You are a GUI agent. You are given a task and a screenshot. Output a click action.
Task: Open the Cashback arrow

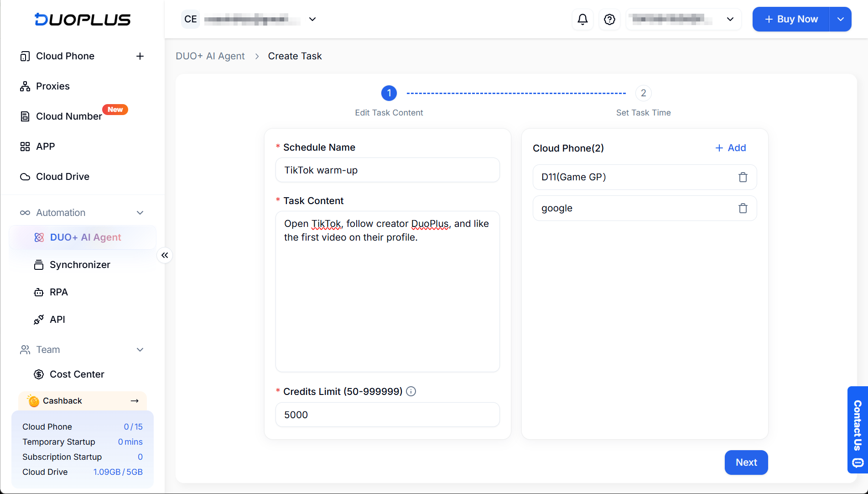(135, 401)
